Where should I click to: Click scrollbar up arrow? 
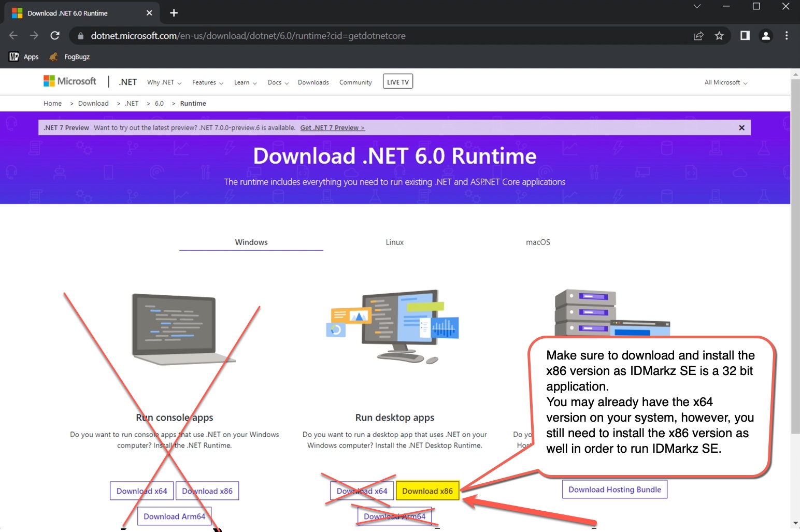tap(795, 74)
